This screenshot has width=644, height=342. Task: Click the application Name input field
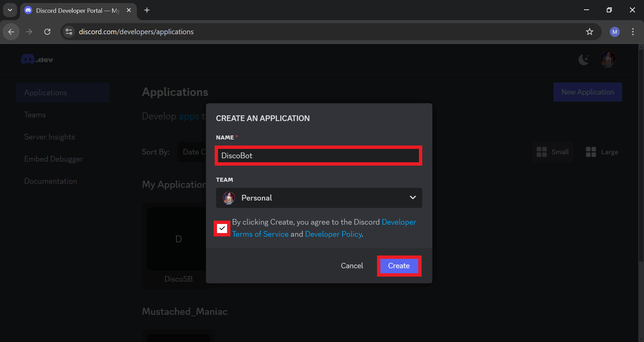coord(318,156)
